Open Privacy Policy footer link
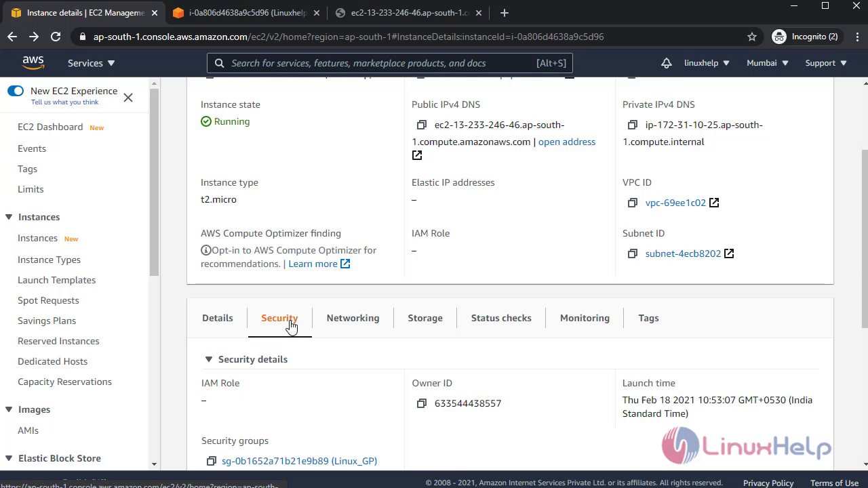The image size is (868, 488). [x=768, y=483]
